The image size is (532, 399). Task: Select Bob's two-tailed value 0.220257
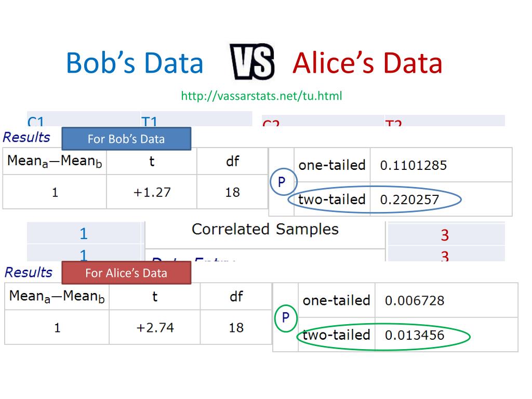(409, 199)
